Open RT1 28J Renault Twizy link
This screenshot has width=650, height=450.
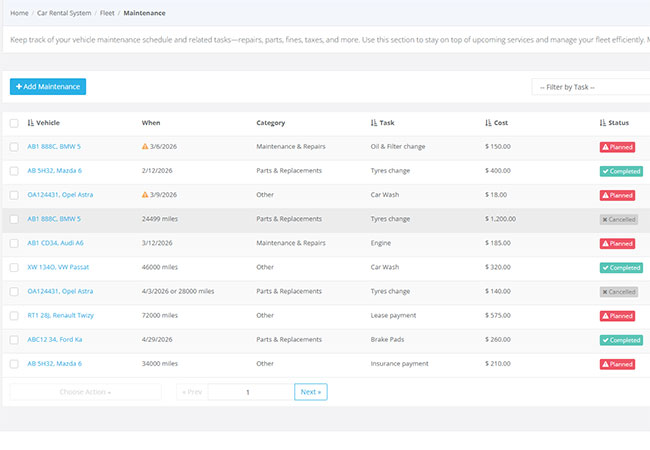[61, 315]
